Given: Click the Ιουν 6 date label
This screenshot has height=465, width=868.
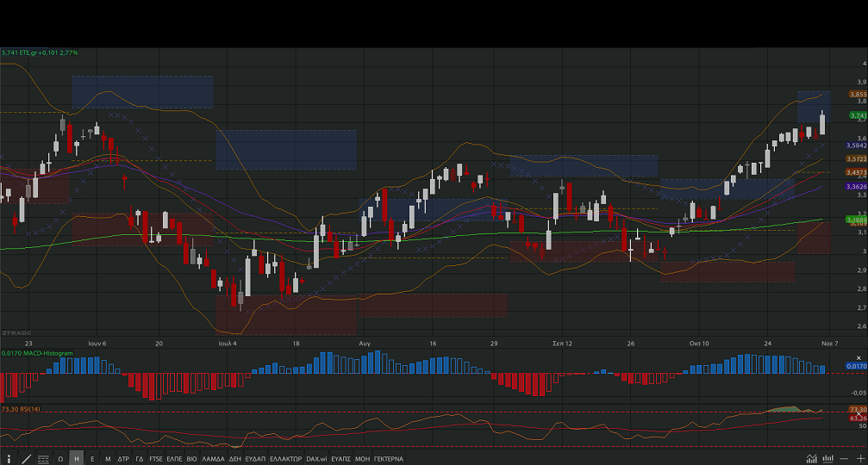Looking at the screenshot, I should coord(97,344).
